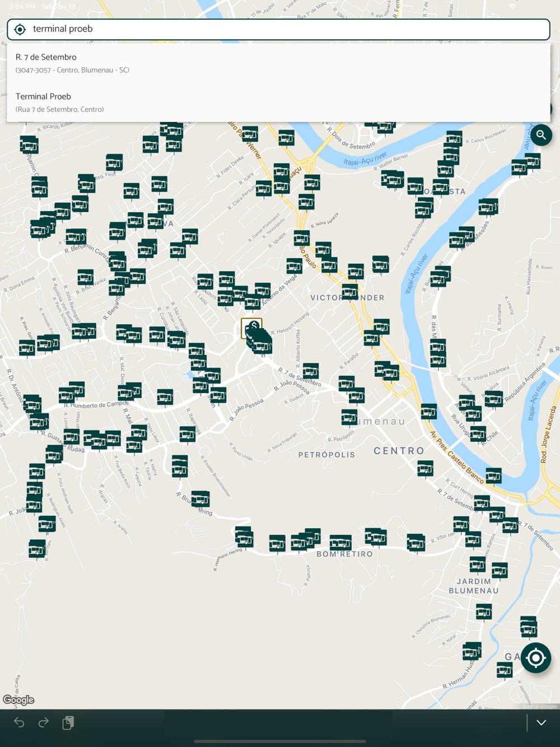Tap bus stop below JARDIM BLUMENAU label
The width and height of the screenshot is (560, 747).
(x=484, y=611)
